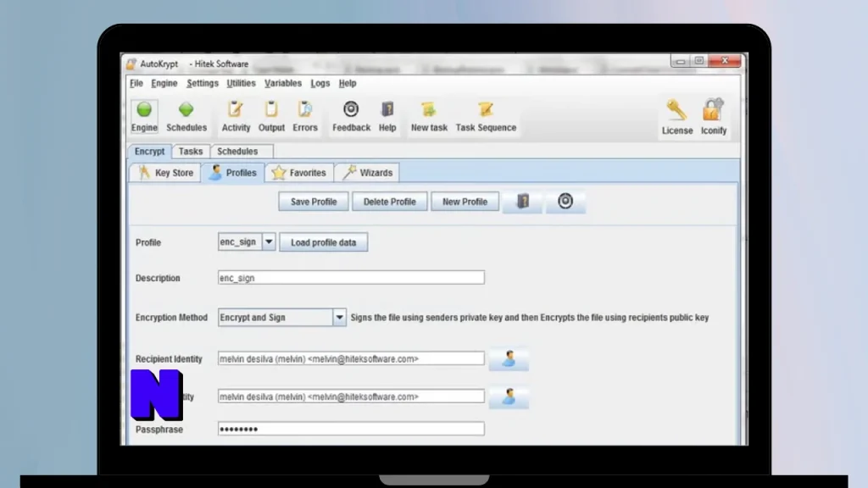Pick a Recipient Identity using its person icon
The width and height of the screenshot is (868, 488).
(509, 359)
